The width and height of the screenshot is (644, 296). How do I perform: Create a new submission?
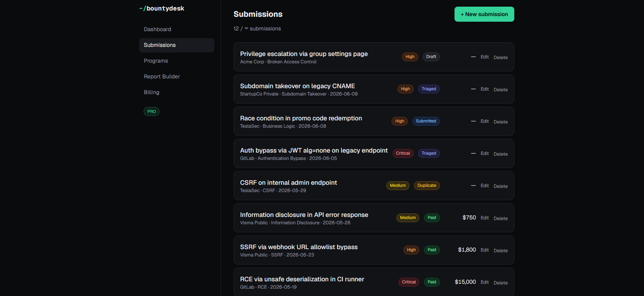[484, 14]
